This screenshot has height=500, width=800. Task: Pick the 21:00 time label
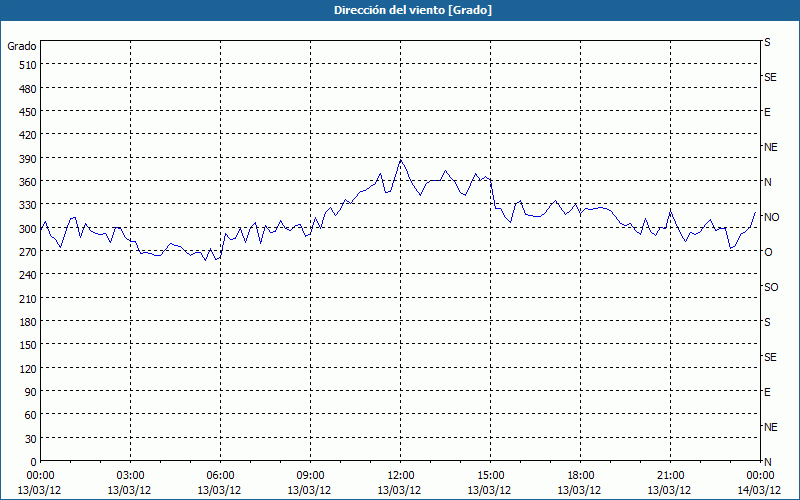(x=670, y=476)
